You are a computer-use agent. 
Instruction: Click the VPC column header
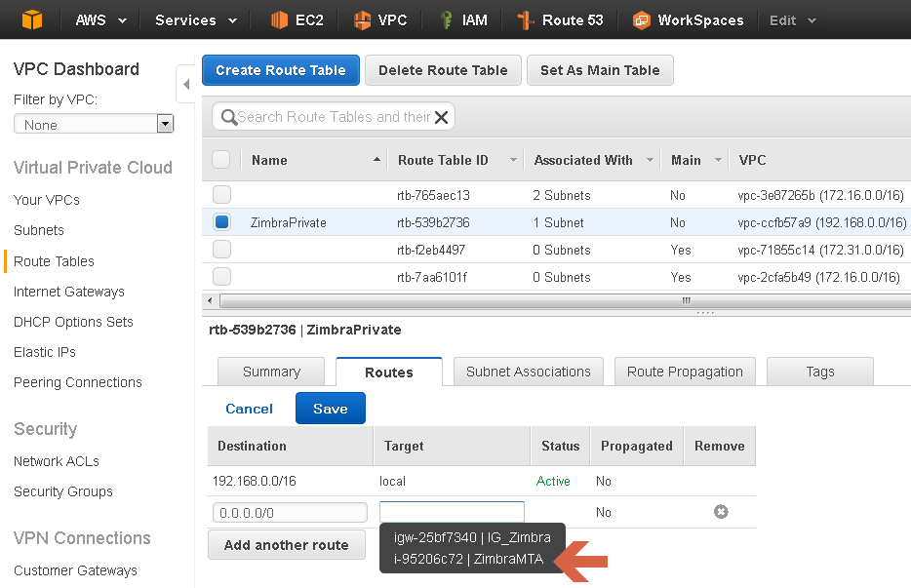click(752, 160)
